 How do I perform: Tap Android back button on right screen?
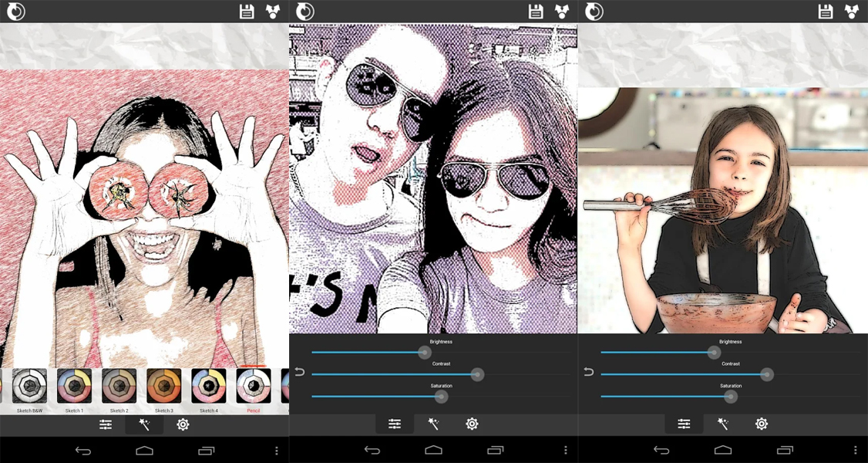(x=661, y=450)
